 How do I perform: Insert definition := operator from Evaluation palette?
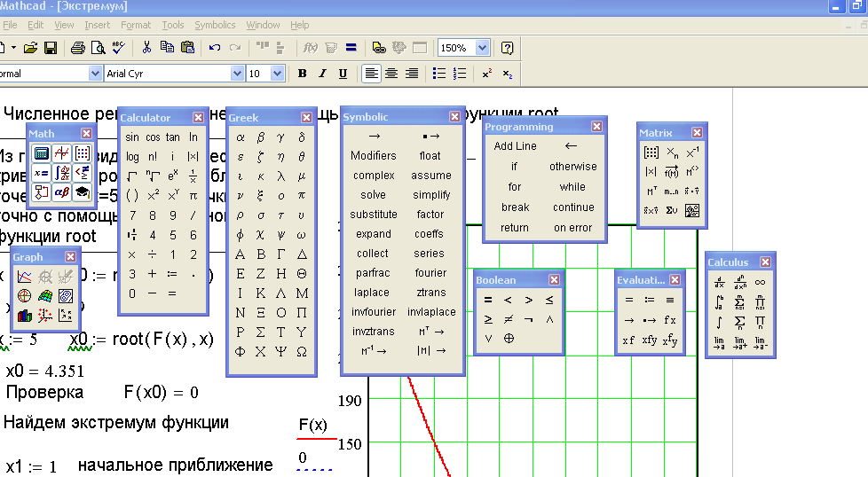coord(650,301)
